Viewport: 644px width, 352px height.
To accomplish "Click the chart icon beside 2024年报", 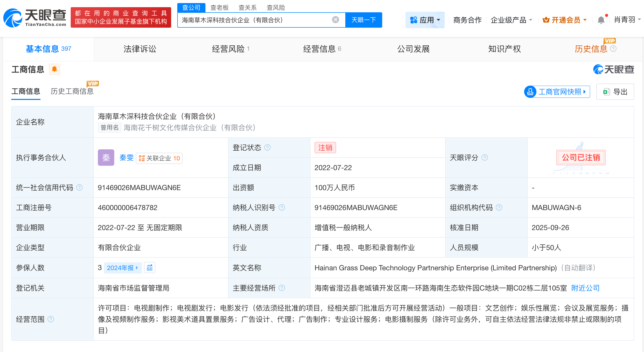I will (x=150, y=267).
